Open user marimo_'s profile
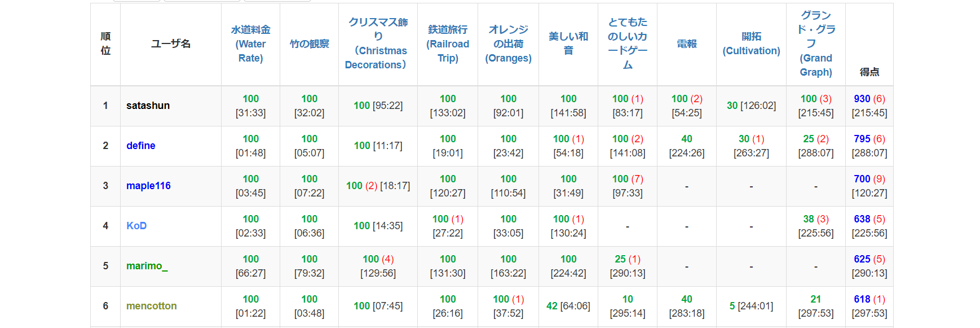This screenshot has width=980, height=328. point(147,266)
